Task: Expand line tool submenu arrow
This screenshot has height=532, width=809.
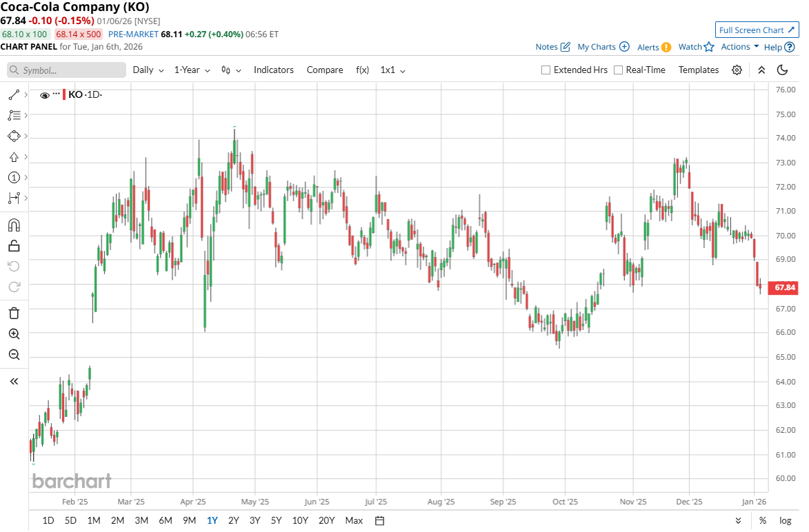Action: (x=26, y=95)
